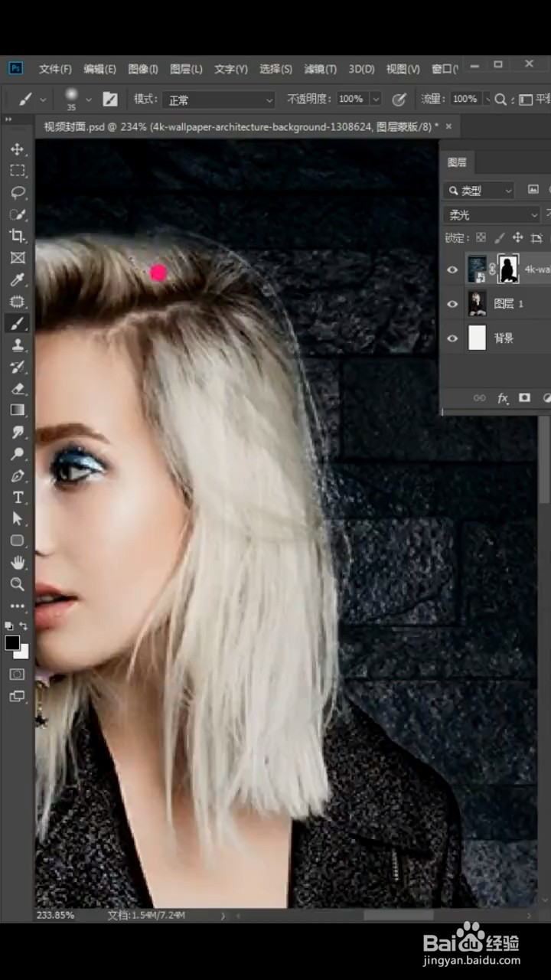Change the screen mode

(17, 696)
